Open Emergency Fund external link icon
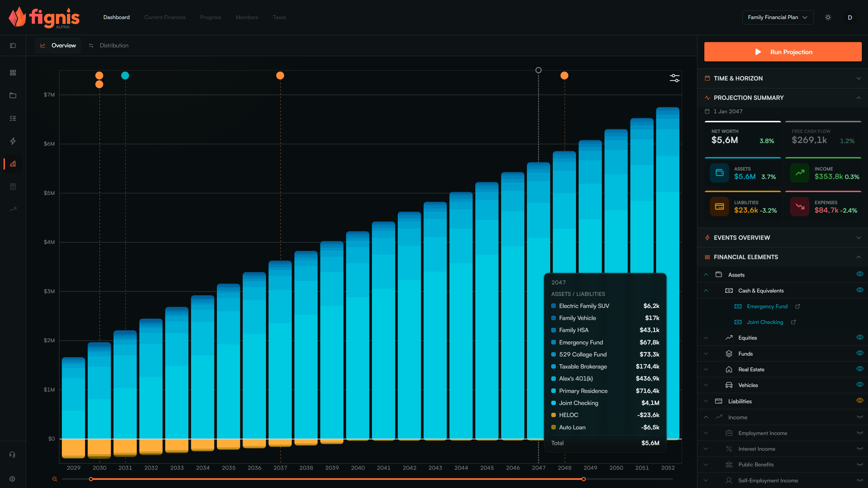The width and height of the screenshot is (868, 488). 798,306
